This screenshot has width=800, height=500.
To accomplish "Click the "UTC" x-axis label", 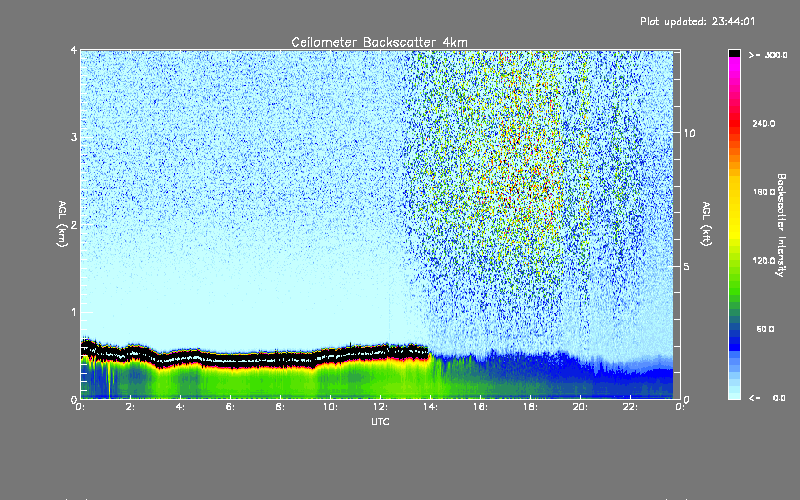I will pos(380,421).
